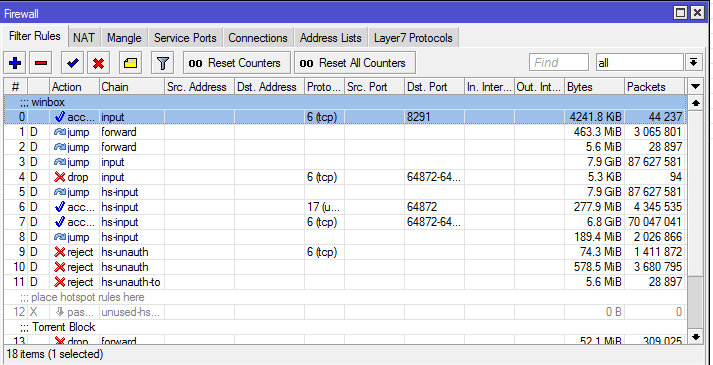713x365 pixels.
Task: Click the hs-unauth-to chain cell
Action: [131, 282]
